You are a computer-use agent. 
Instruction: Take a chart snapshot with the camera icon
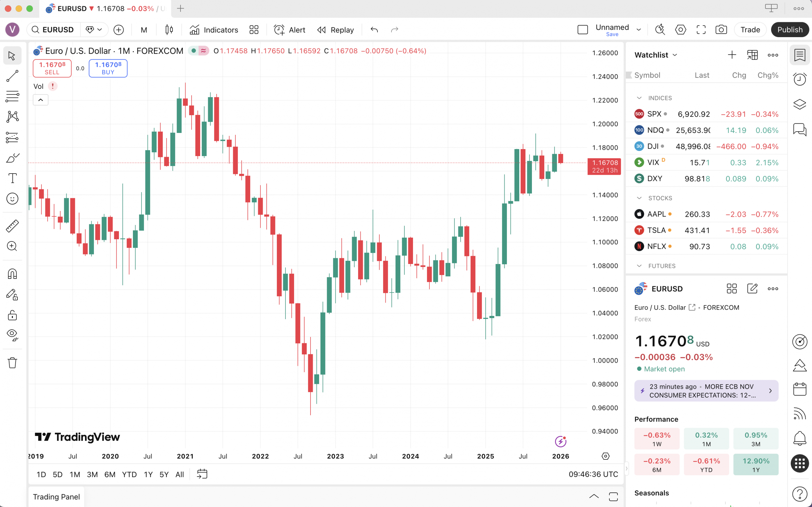721,30
